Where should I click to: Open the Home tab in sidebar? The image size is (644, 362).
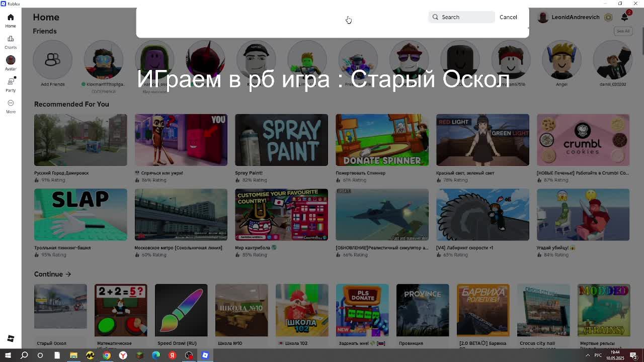click(x=11, y=21)
